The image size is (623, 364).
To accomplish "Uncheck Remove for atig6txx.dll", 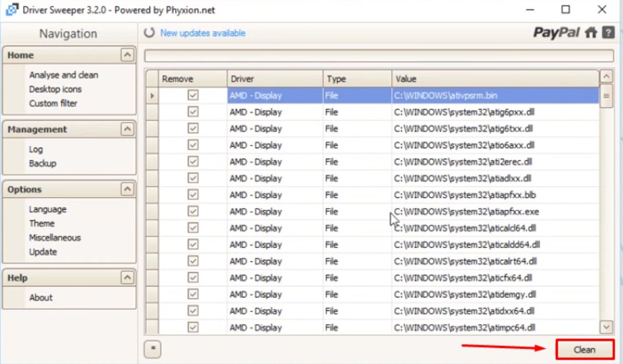I will point(193,128).
